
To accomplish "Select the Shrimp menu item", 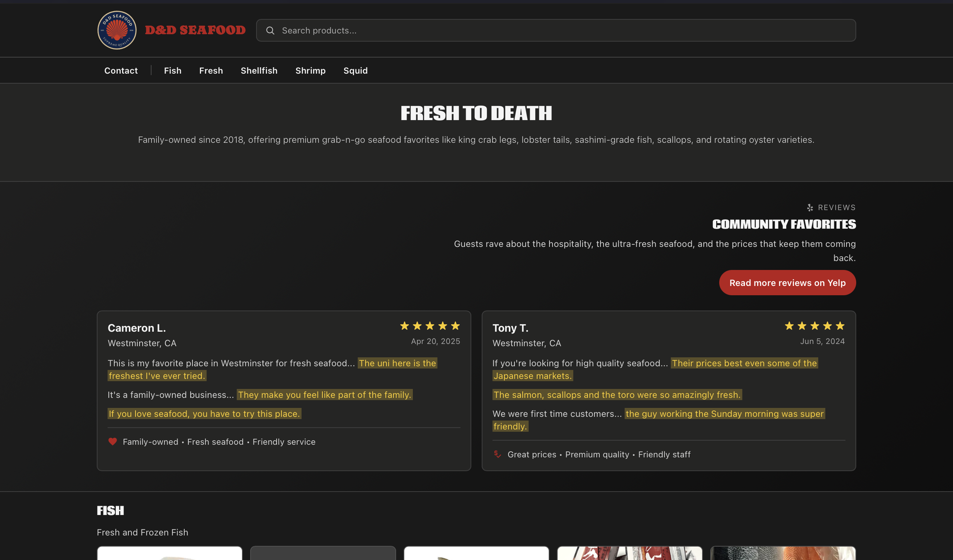I will (x=310, y=71).
